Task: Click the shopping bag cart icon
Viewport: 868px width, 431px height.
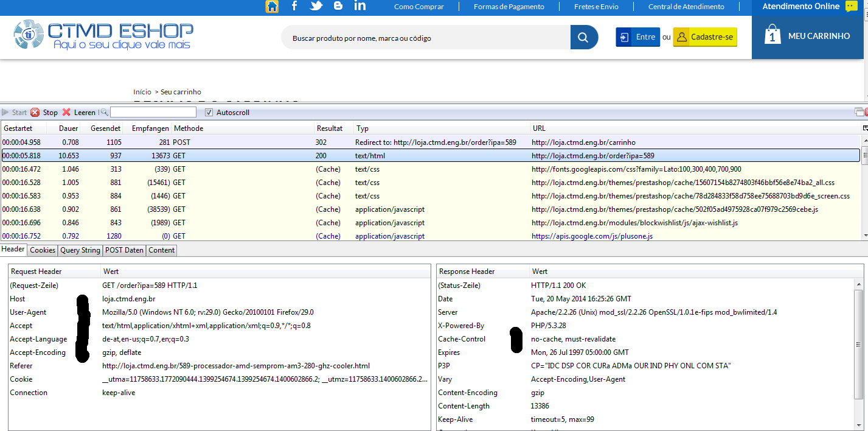Action: pyautogui.click(x=772, y=35)
